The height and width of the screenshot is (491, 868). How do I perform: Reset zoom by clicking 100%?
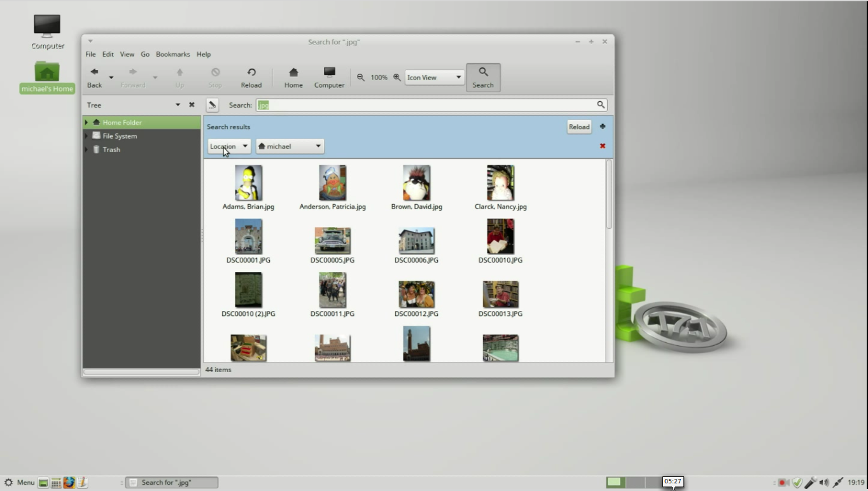click(379, 78)
